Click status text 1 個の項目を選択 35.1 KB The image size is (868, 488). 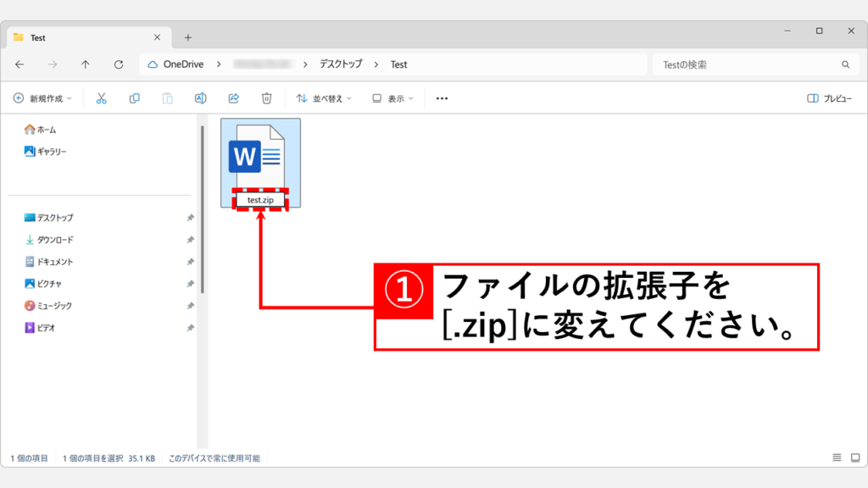pos(108,458)
